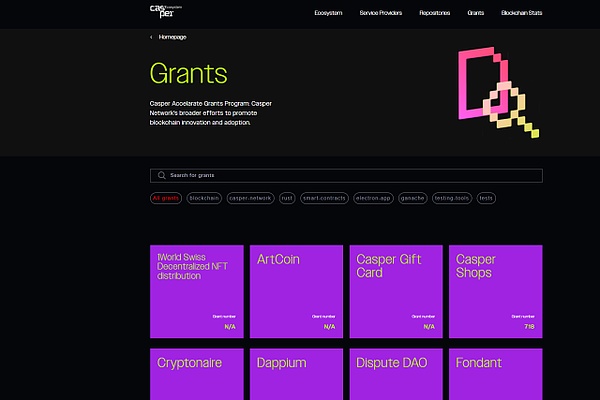Open Blockchain Stats in the top navigation
This screenshot has height=400, width=600.
[x=521, y=13]
